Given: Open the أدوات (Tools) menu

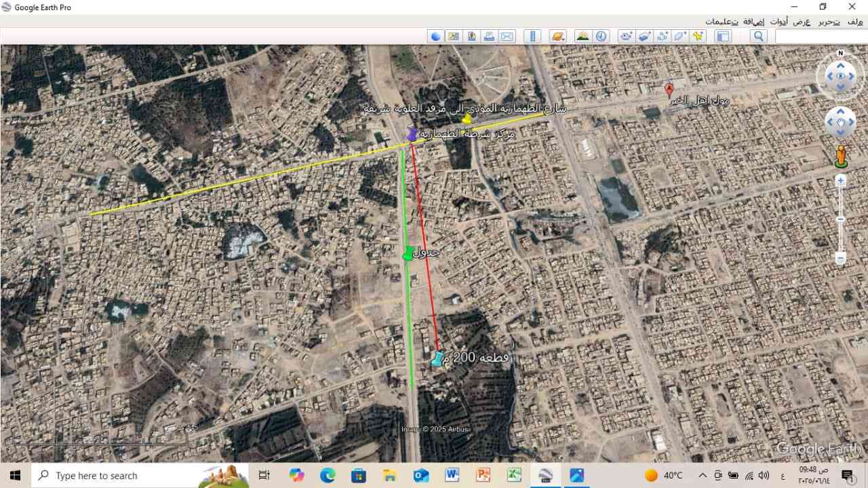Looking at the screenshot, I should [778, 22].
